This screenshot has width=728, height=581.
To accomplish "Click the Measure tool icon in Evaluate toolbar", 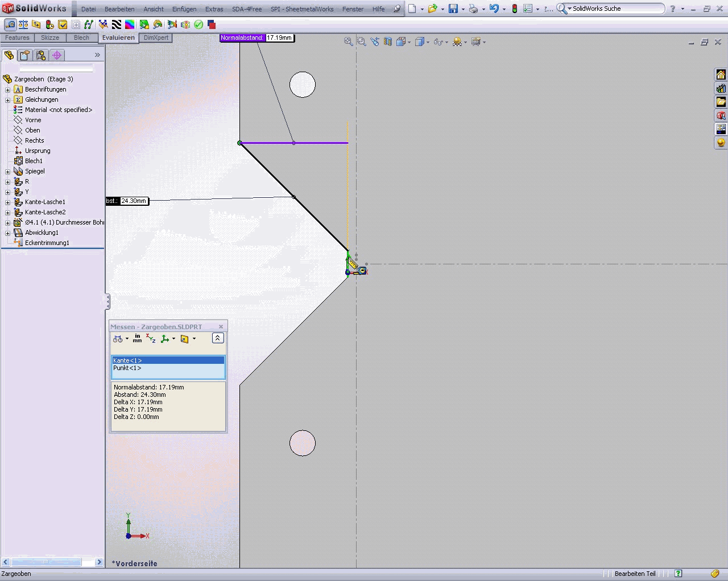I will tap(10, 24).
